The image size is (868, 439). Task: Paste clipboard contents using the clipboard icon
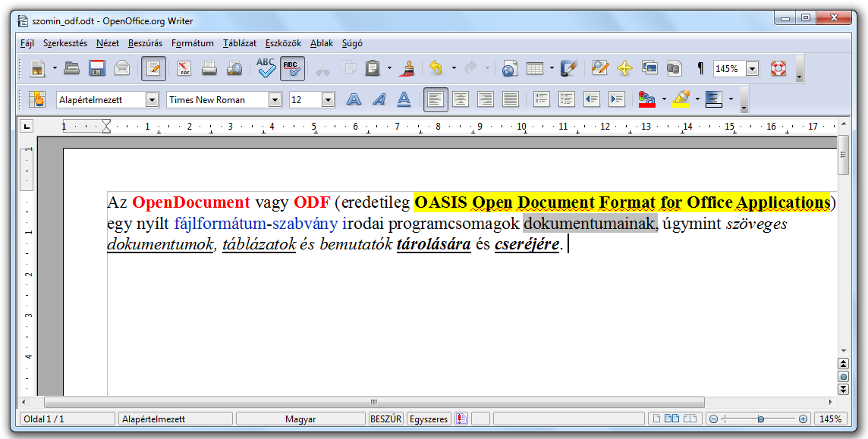point(373,68)
